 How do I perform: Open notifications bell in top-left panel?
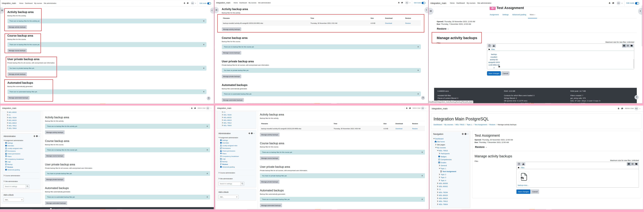tap(184, 3)
